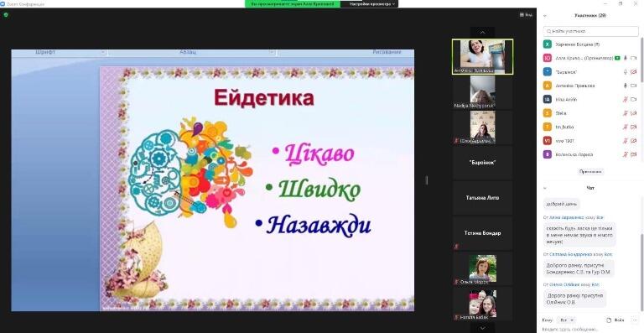Click sender name Олена Олійник in chat
The width and height of the screenshot is (644, 333).
coord(564,284)
